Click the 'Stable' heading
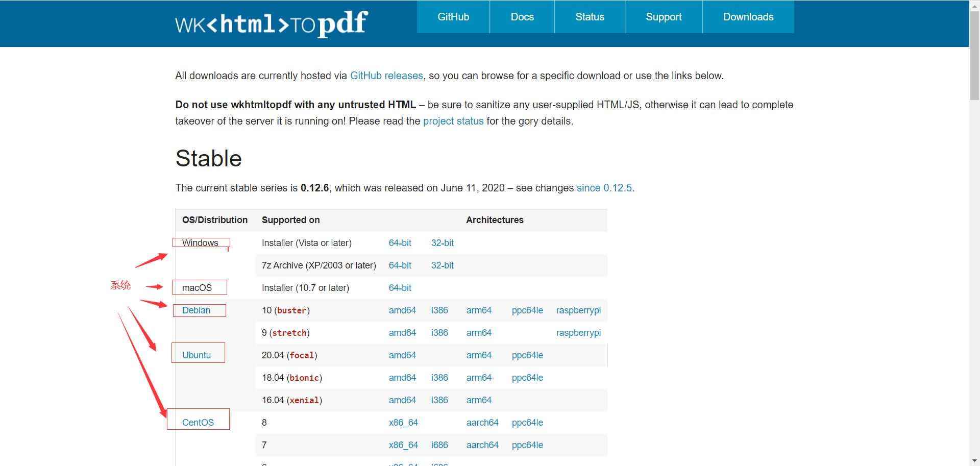 click(x=208, y=158)
